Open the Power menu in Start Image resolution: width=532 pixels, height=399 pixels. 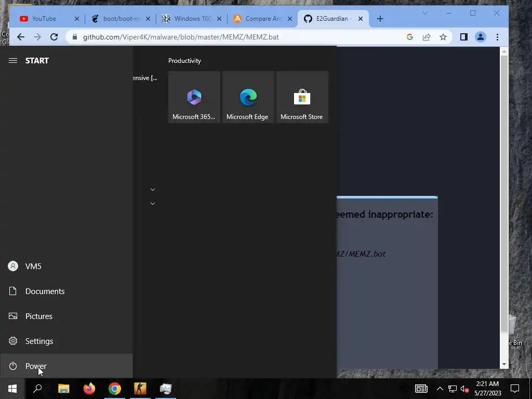tap(66, 366)
